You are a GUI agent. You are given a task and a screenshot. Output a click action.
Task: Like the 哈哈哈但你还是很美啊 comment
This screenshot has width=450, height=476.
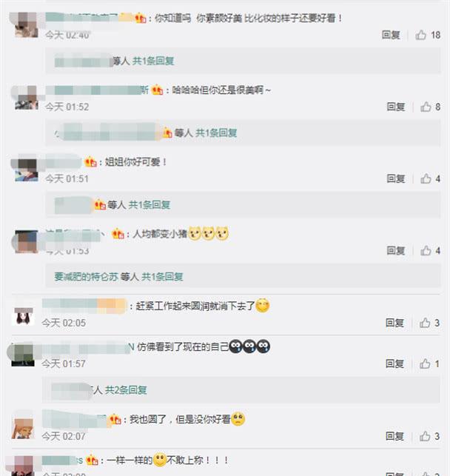coord(426,107)
